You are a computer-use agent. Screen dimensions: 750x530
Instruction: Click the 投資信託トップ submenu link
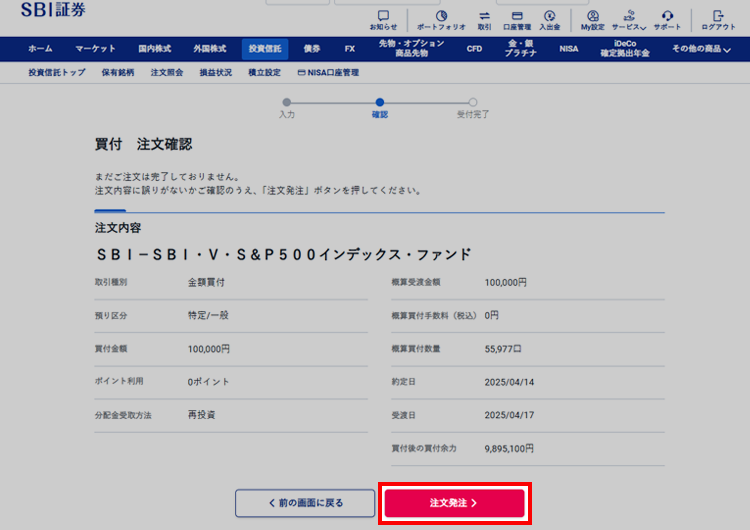tap(57, 73)
